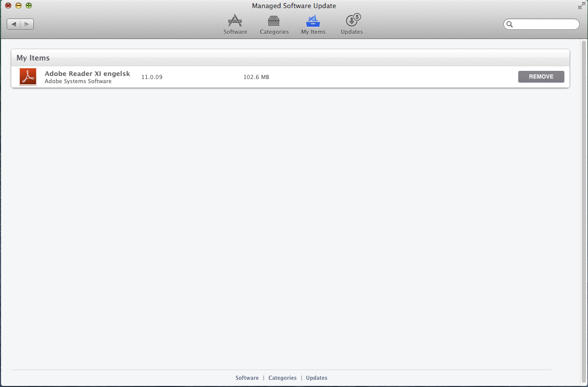Minimize the window with the yellow button
The height and width of the screenshot is (387, 588).
(18, 6)
